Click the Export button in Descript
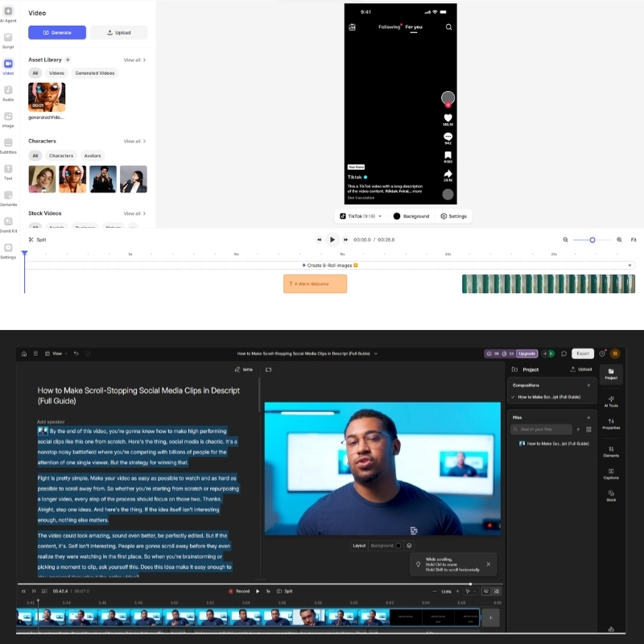This screenshot has height=644, width=644. point(582,353)
